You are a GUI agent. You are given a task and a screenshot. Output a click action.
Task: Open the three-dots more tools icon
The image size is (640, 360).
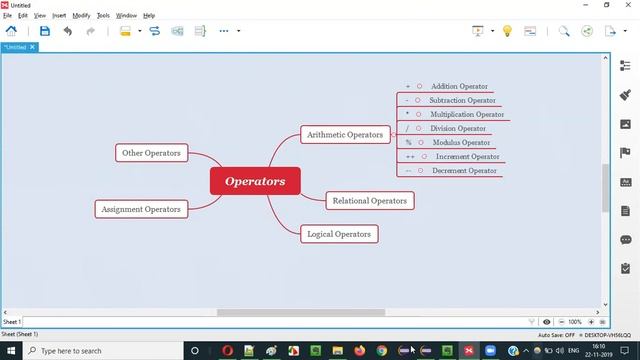click(224, 31)
